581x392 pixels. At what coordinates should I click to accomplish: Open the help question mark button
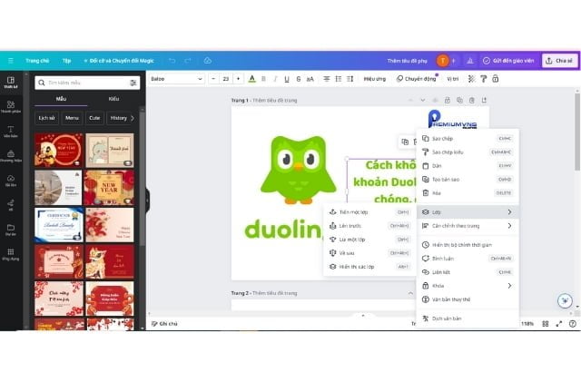(x=573, y=323)
